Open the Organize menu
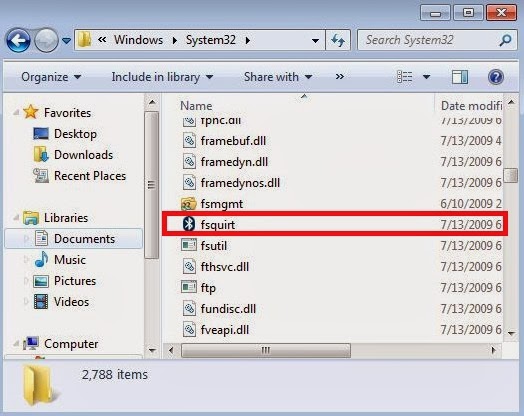Screen dimensions: 524x416 pyautogui.click(x=51, y=77)
